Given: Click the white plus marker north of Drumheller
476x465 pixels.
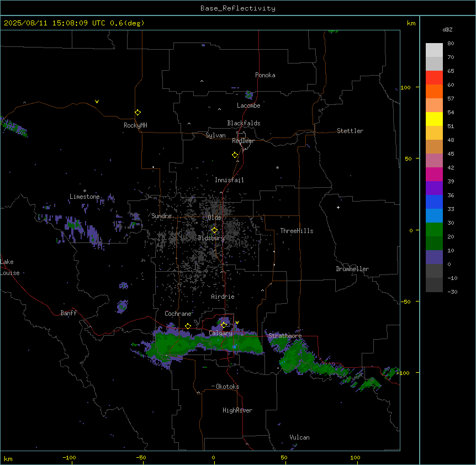Looking at the screenshot, I should (338, 207).
